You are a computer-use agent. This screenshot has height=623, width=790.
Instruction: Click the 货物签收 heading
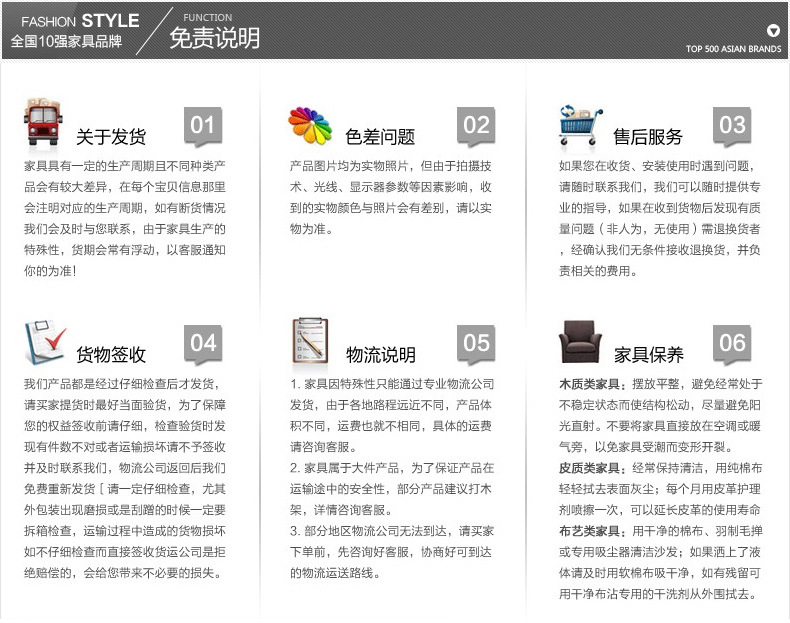(111, 355)
